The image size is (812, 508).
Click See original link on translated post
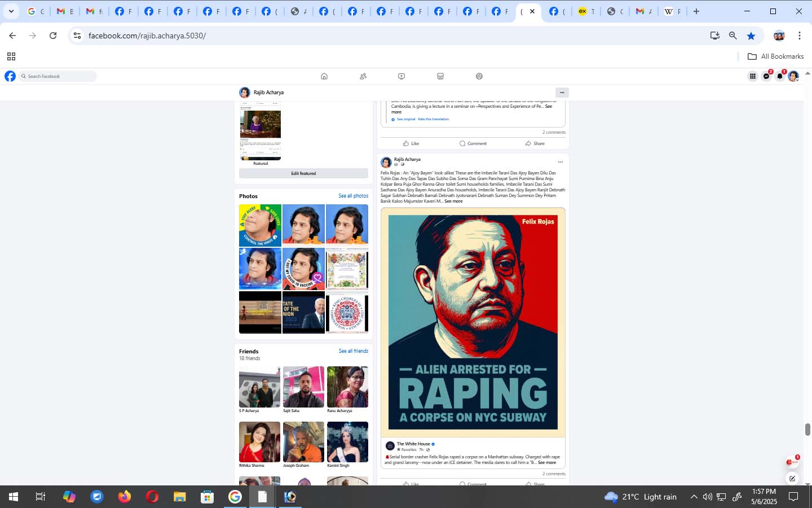pyautogui.click(x=406, y=119)
